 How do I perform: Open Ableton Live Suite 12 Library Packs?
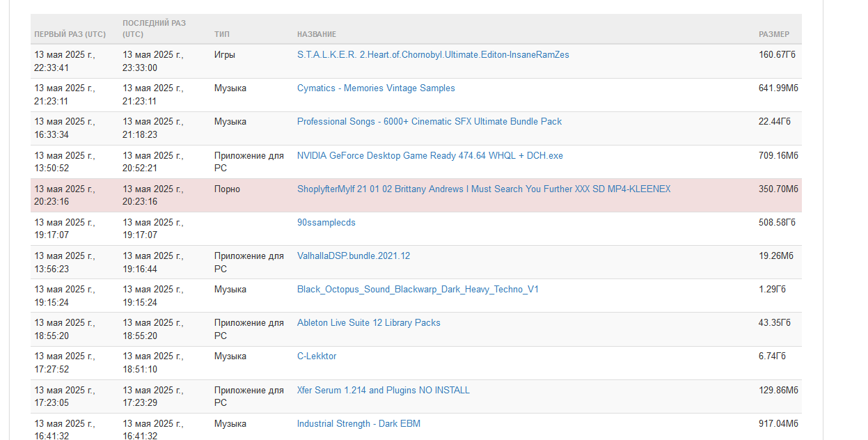(369, 323)
